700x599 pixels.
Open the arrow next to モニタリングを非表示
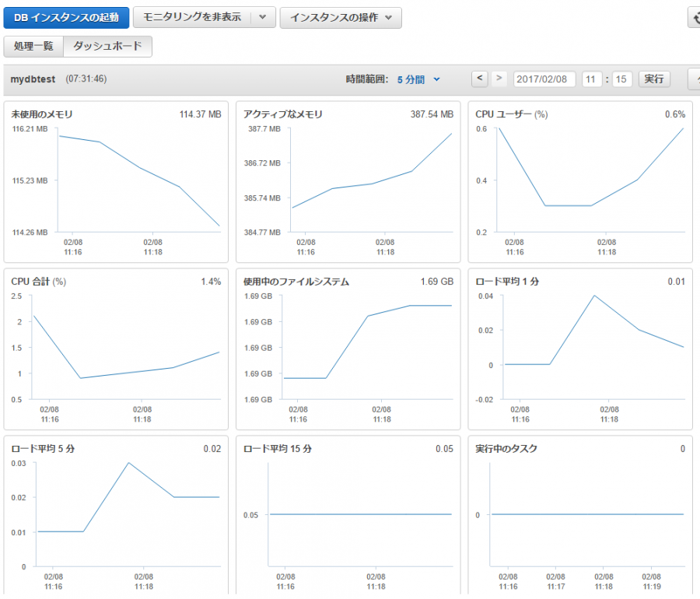263,17
